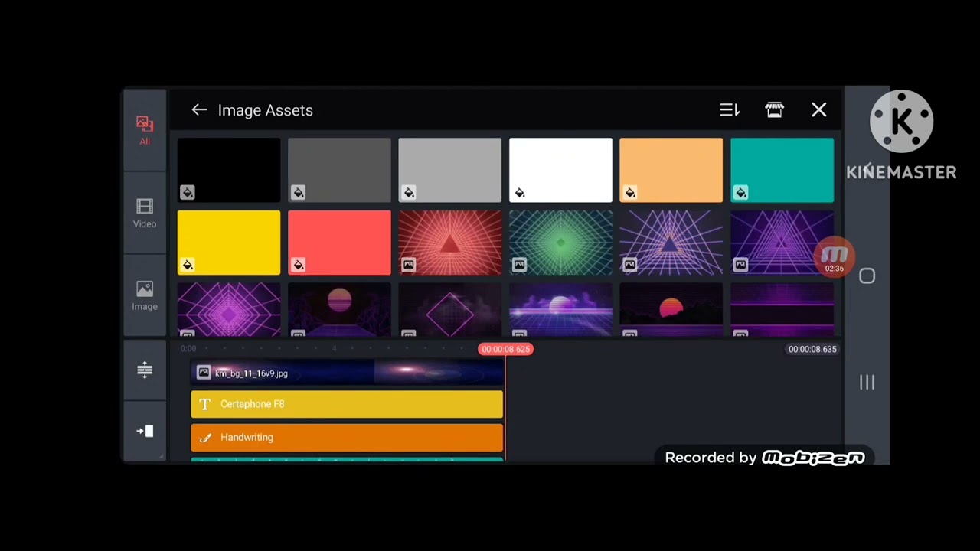Click the Image Assets title
The image size is (980, 551).
pyautogui.click(x=265, y=110)
